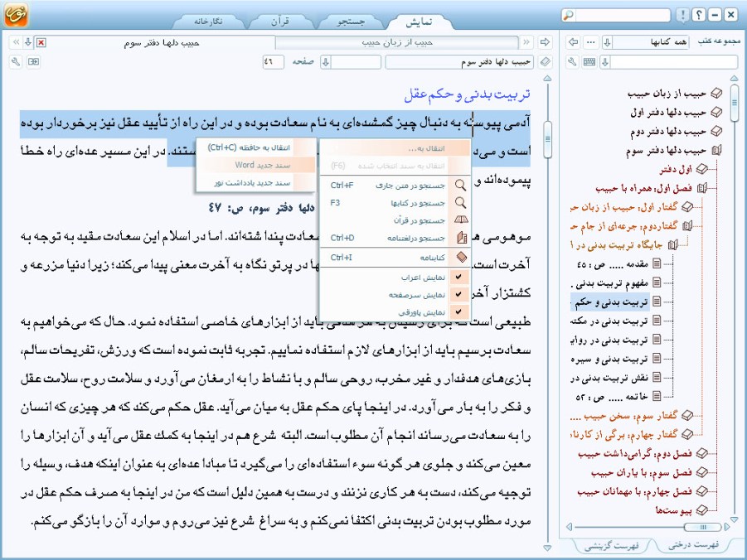
Task: Click the tree panel's horizontal scrollbar thumb
Action: pos(702,527)
